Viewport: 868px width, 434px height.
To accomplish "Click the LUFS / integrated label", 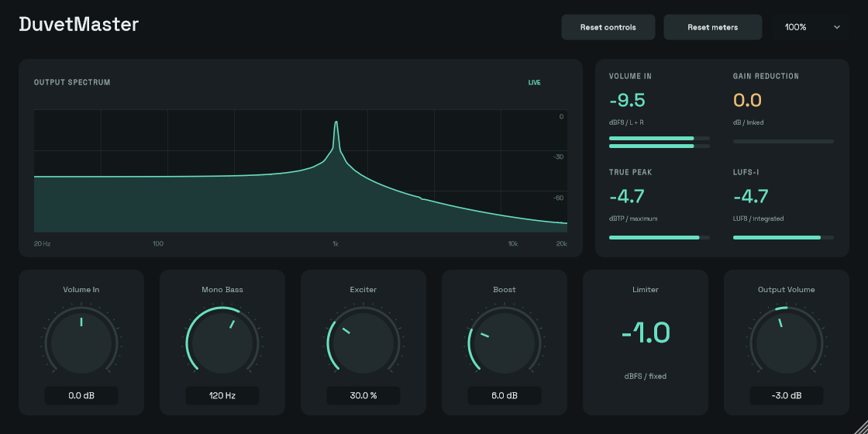I will 759,219.
